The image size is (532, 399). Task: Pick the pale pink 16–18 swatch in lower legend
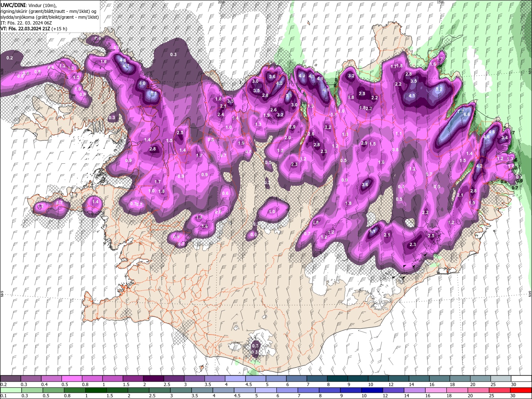pyautogui.click(x=436, y=390)
